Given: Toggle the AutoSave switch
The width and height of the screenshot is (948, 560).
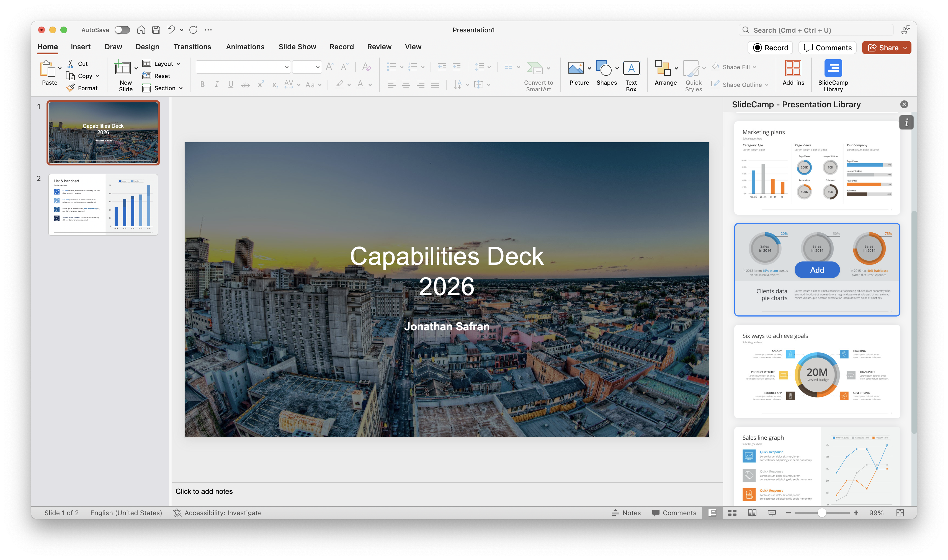Looking at the screenshot, I should (x=122, y=30).
